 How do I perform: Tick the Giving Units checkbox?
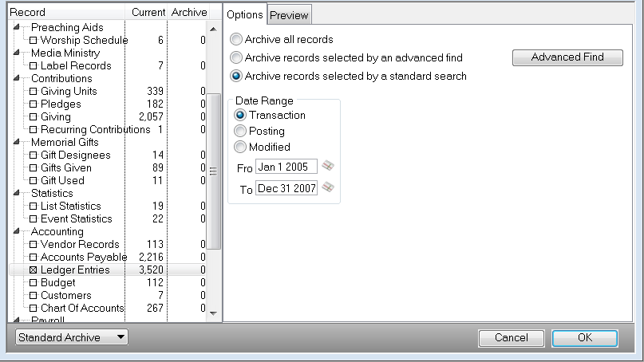click(x=33, y=92)
